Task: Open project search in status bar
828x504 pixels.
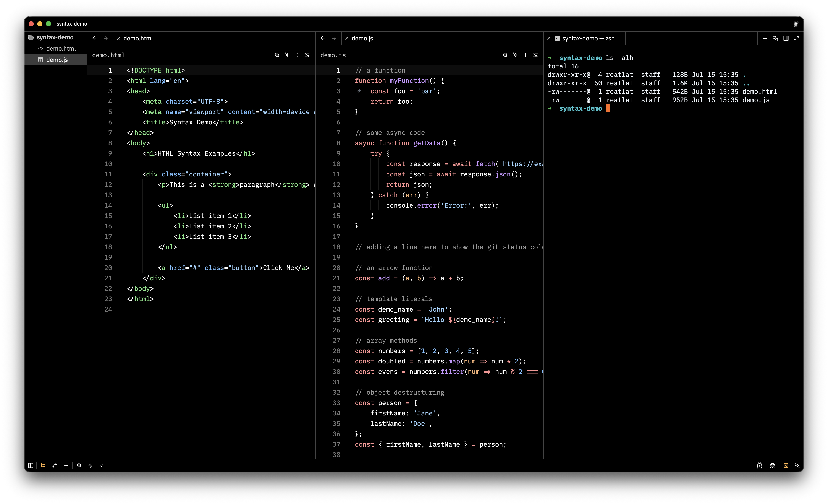Action: [x=79, y=465]
